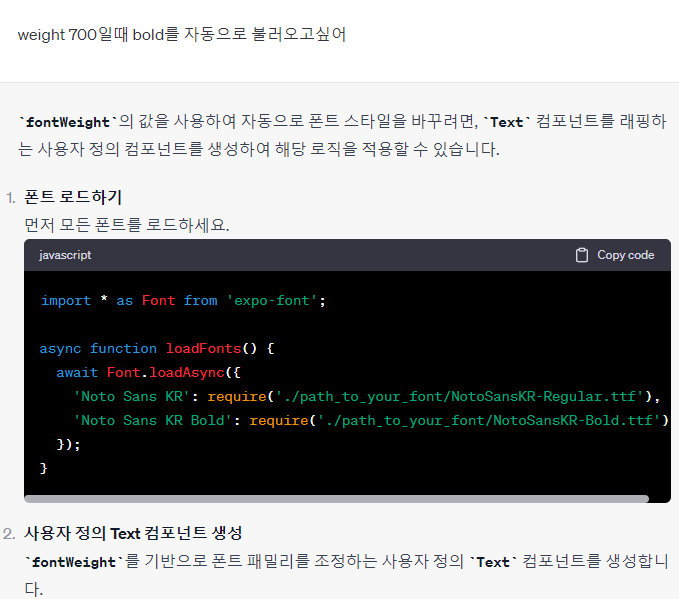The height and width of the screenshot is (599, 679).
Task: Click the NotoSansKR-Regular.ttf require line
Action: (366, 396)
